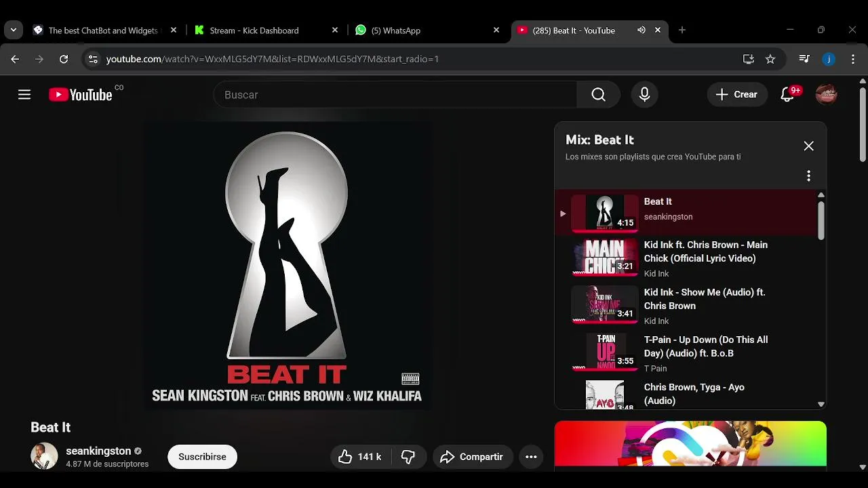Switch to Stream - Kick Dashboard tab

click(266, 30)
